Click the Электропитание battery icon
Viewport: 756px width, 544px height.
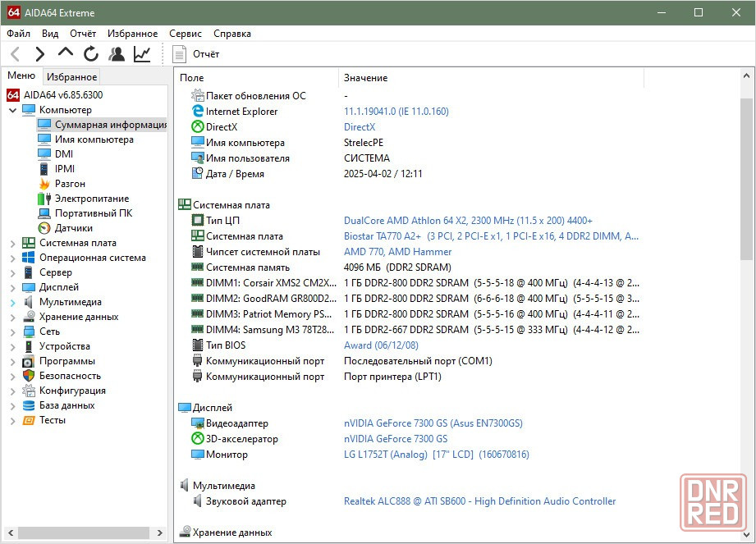(44, 199)
